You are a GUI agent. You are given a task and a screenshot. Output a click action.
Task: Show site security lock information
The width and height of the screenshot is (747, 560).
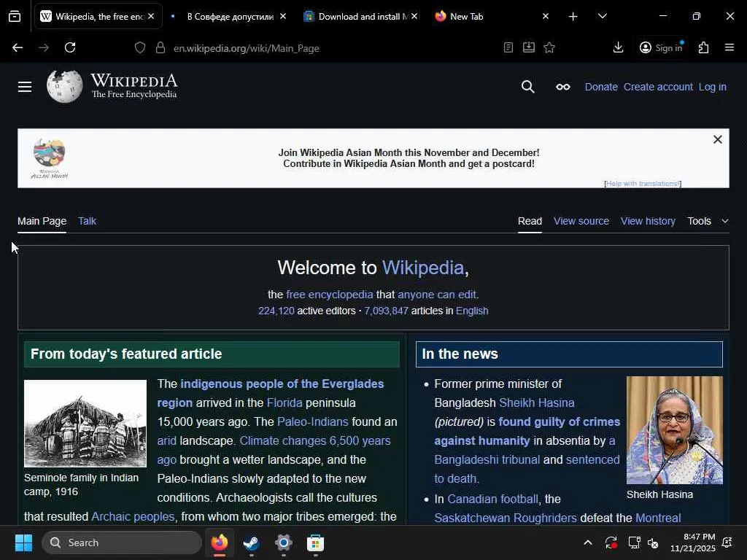(160, 47)
